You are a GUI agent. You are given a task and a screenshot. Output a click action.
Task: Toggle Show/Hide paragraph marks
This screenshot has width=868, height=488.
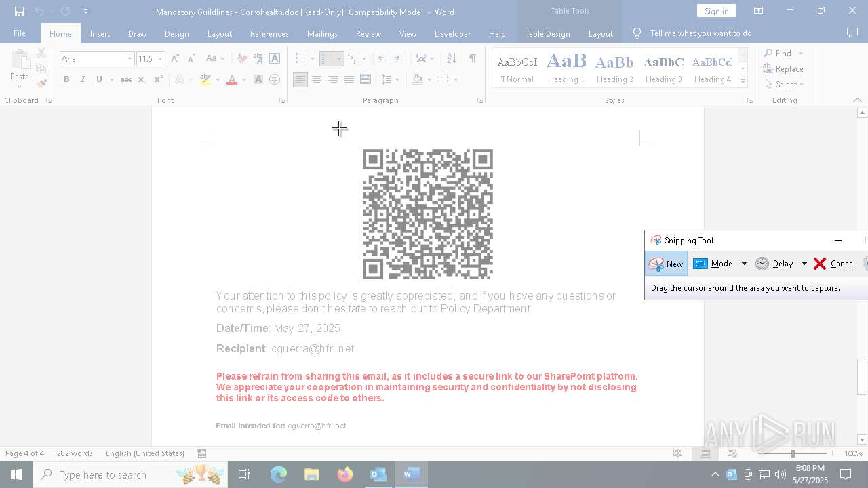472,59
